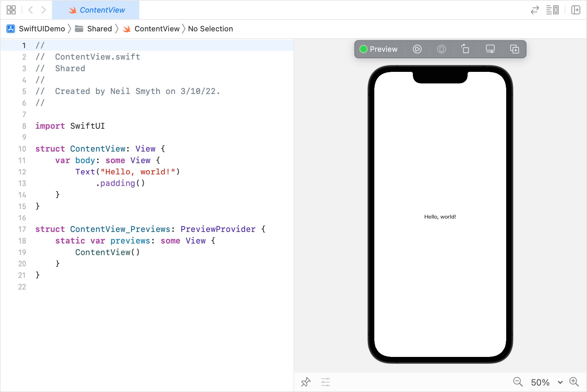Add a new editor pane
The height and width of the screenshot is (392, 587).
(576, 10)
